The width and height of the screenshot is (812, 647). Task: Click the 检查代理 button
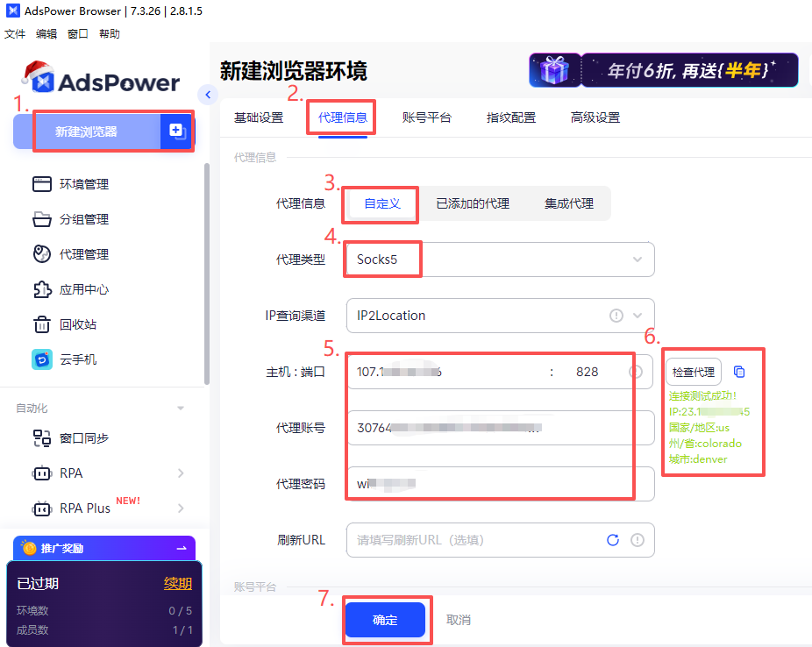tap(693, 372)
